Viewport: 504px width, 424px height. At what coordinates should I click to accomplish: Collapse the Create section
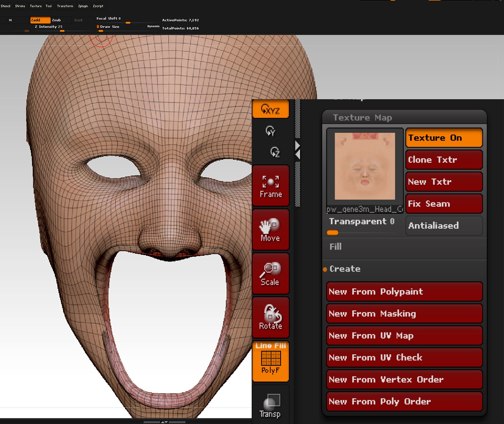click(345, 269)
